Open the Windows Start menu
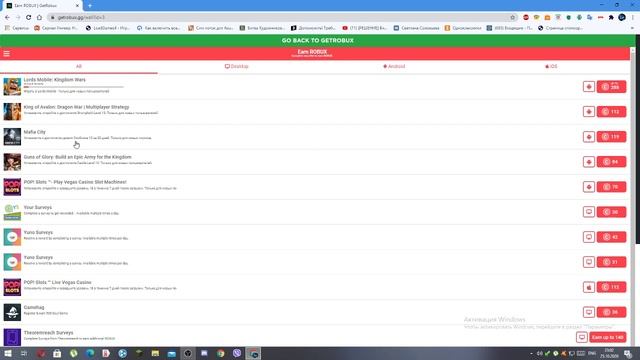The width and height of the screenshot is (640, 360). [x=8, y=353]
